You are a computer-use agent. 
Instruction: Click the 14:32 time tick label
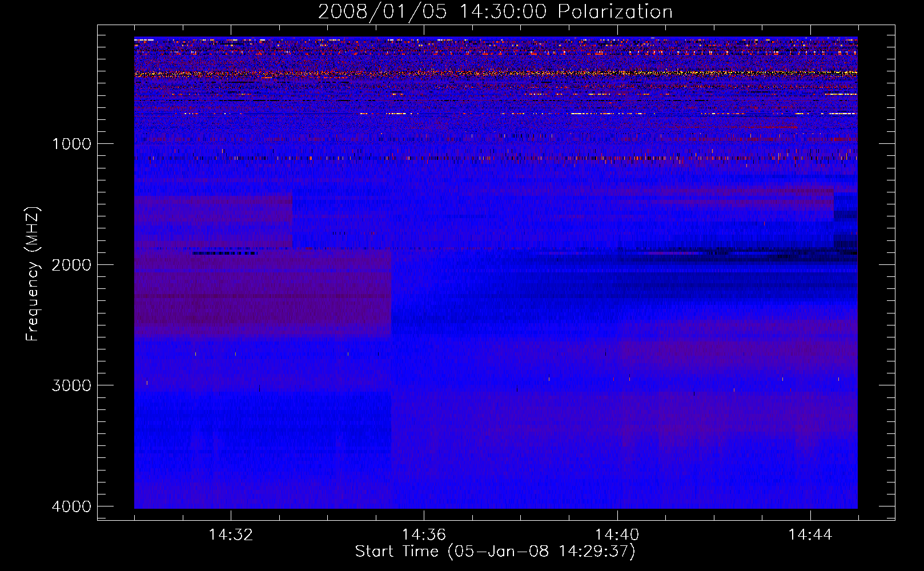pos(231,535)
